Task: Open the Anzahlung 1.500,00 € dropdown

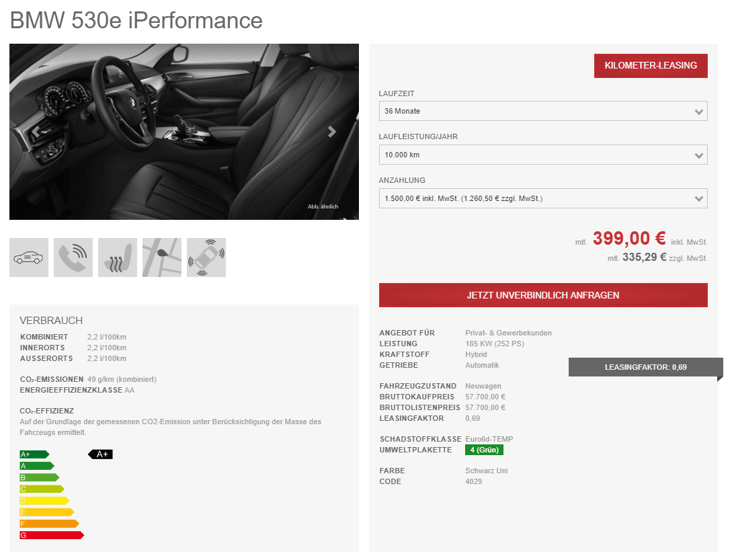Action: (x=543, y=198)
